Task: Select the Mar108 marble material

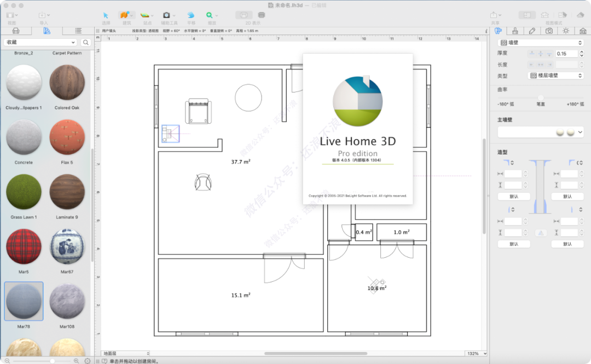Action: point(67,302)
